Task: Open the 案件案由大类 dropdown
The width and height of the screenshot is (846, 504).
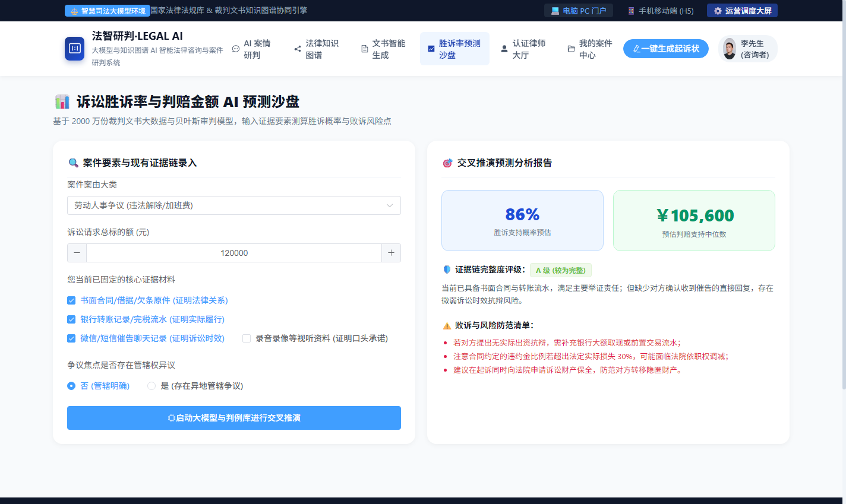Action: (234, 205)
